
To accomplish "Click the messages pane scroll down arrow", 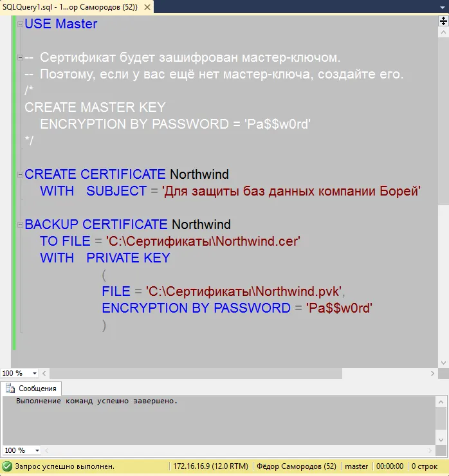I will (443, 439).
